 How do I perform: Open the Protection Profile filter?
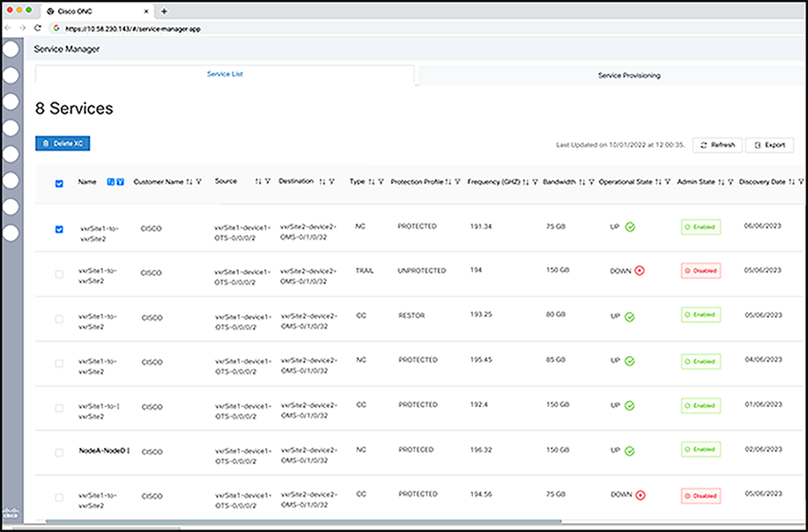pos(457,181)
